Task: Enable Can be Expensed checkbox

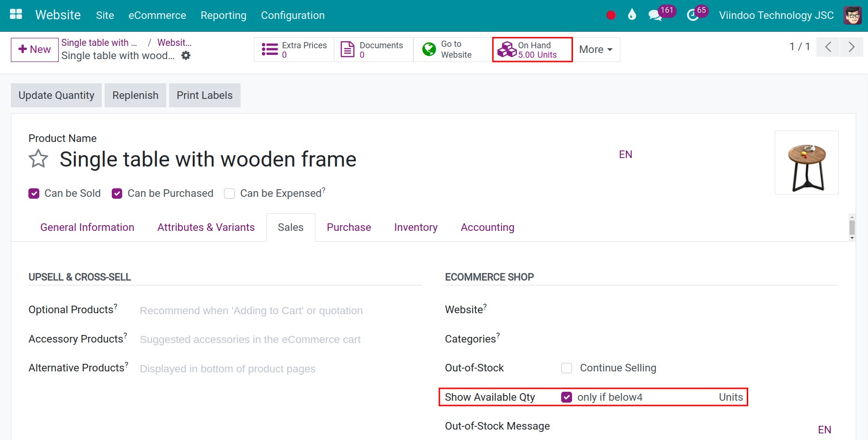Action: pos(229,194)
